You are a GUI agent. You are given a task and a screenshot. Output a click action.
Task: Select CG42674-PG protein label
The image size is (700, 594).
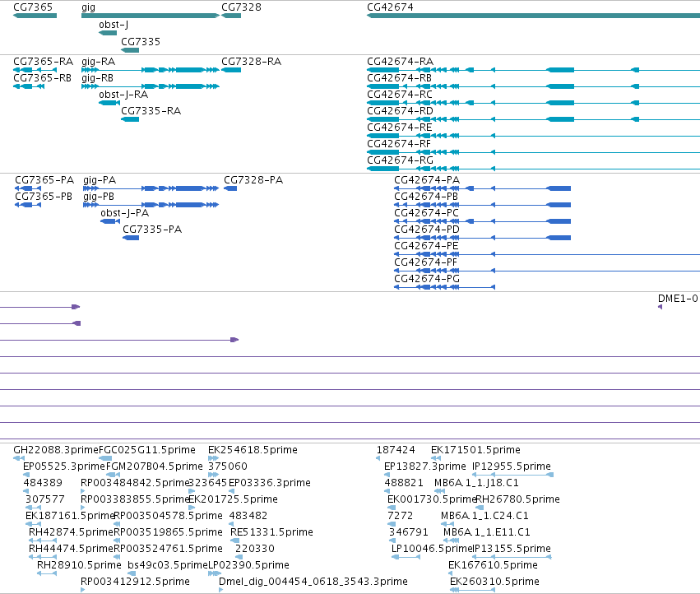427,279
